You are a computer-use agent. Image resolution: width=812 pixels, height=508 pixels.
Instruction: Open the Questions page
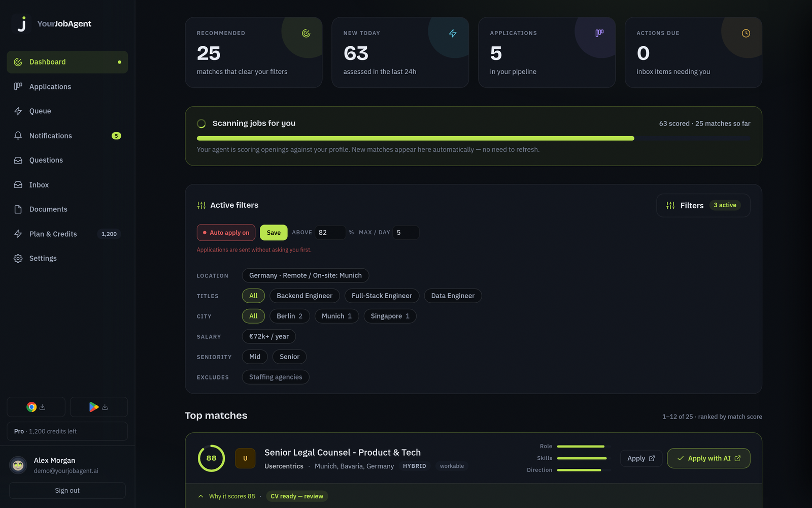(67, 160)
